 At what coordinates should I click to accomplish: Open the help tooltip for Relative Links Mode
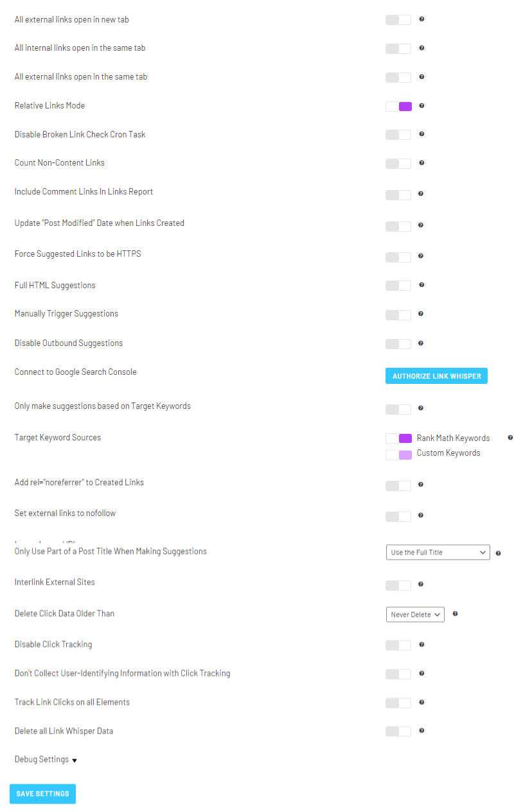coord(421,107)
